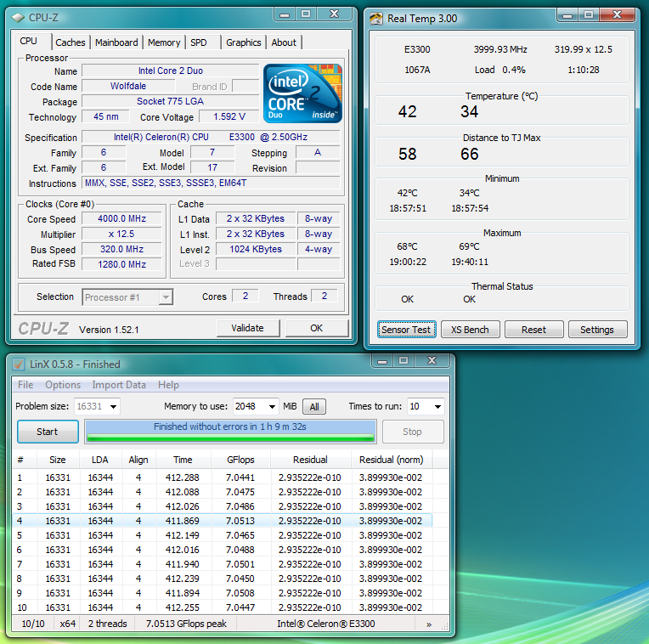Screen dimensions: 649x644
Task: Click the Time column header in LinX
Action: (183, 460)
